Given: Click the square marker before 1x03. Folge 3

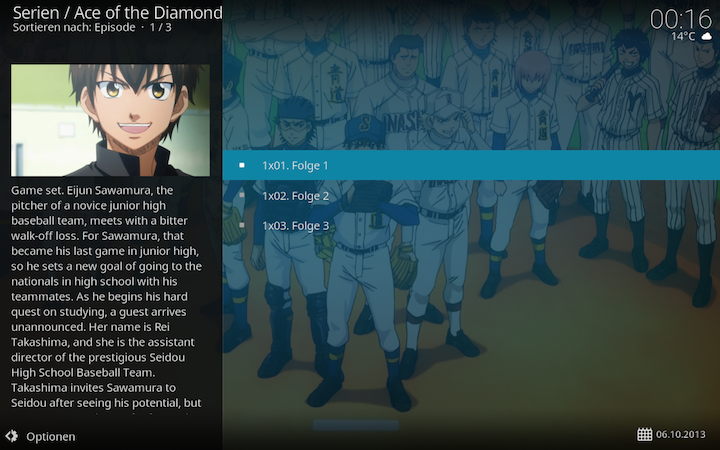Looking at the screenshot, I should (242, 225).
